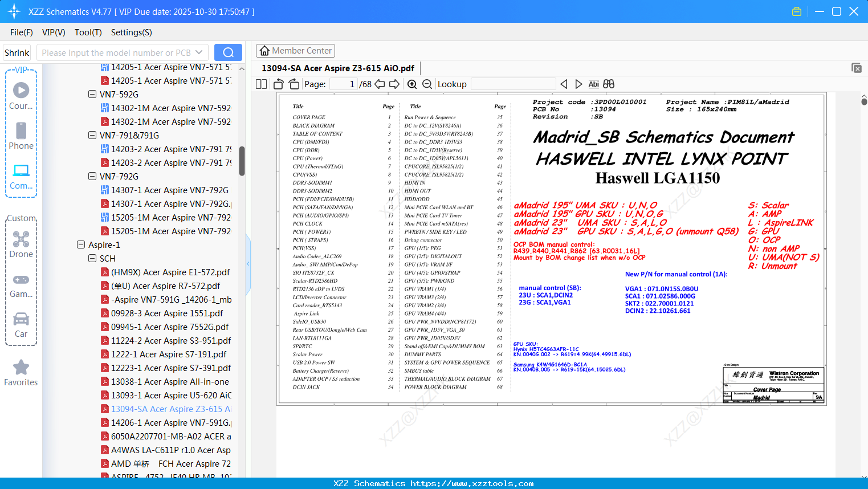Viewport: 868px width, 489px height.
Task: Collapse the VN7-592G folder
Action: click(x=92, y=95)
